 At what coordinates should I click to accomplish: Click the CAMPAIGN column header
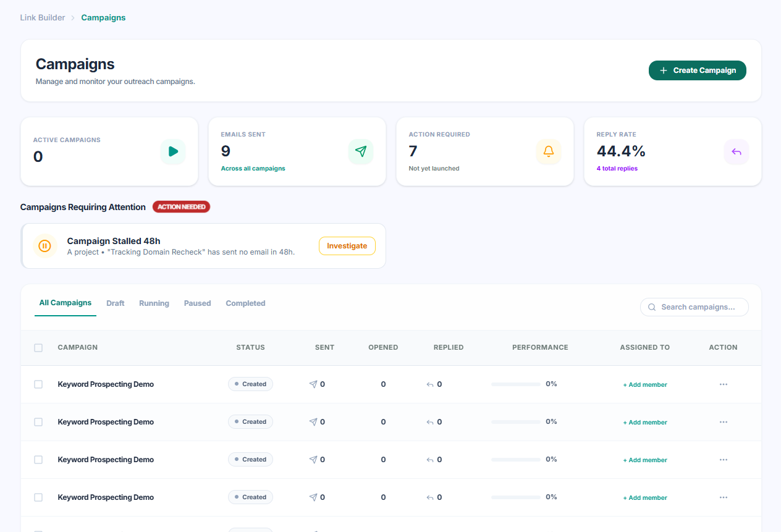point(78,348)
